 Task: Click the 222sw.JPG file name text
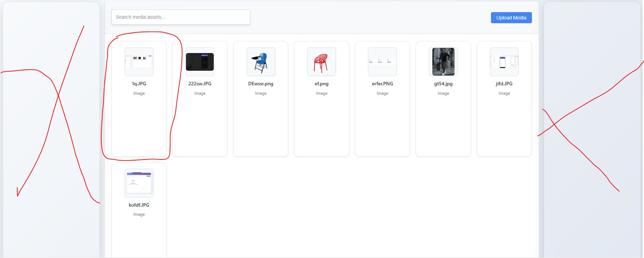click(200, 84)
